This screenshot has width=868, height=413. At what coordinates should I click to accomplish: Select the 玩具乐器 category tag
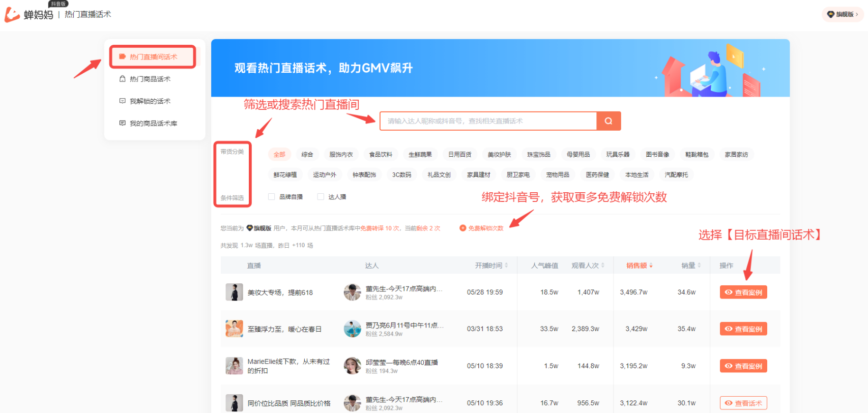point(618,154)
